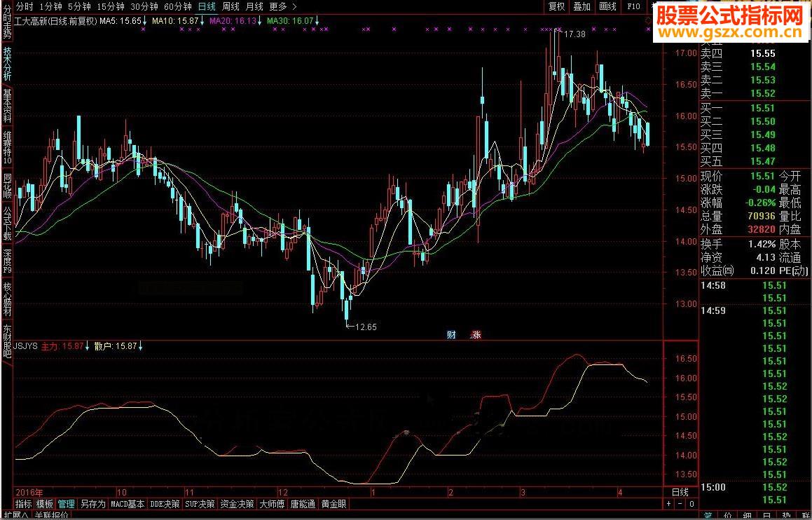Switch to 分时 timeframe

pos(25,7)
